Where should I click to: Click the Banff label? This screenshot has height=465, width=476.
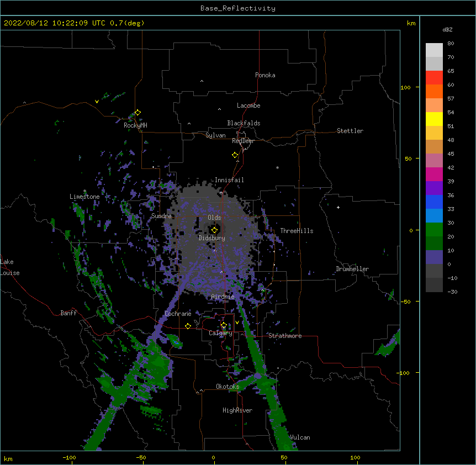68,313
